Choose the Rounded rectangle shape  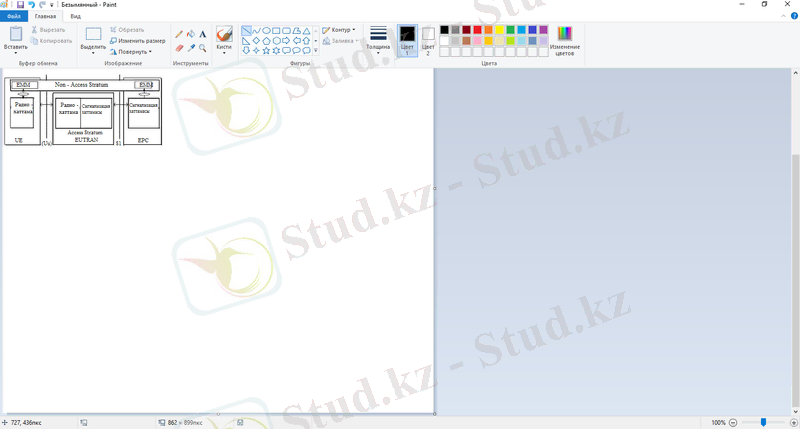(x=286, y=31)
